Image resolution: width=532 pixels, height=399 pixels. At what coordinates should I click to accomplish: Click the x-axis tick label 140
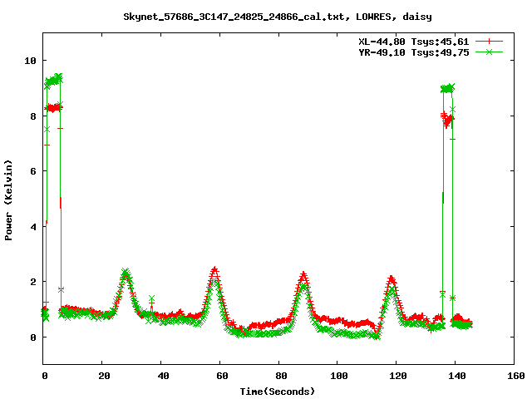click(x=456, y=376)
